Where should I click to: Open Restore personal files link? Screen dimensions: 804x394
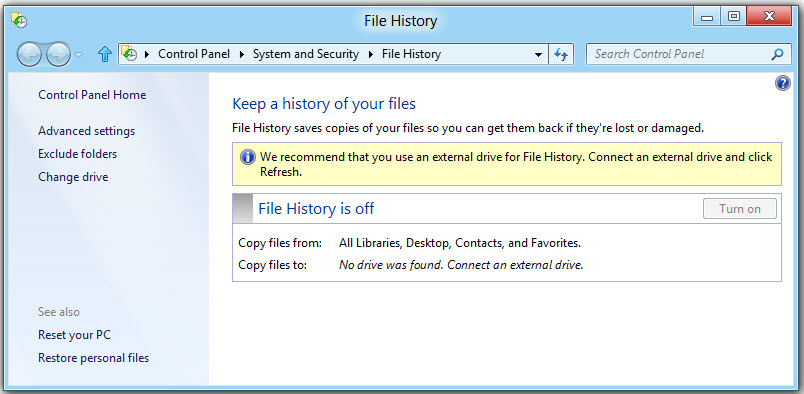[93, 358]
